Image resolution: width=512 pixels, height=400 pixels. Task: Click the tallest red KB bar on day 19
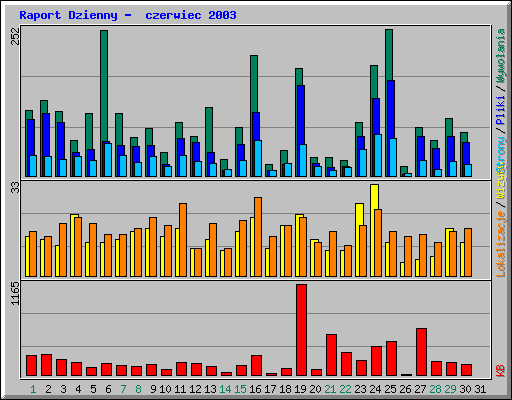point(301,330)
